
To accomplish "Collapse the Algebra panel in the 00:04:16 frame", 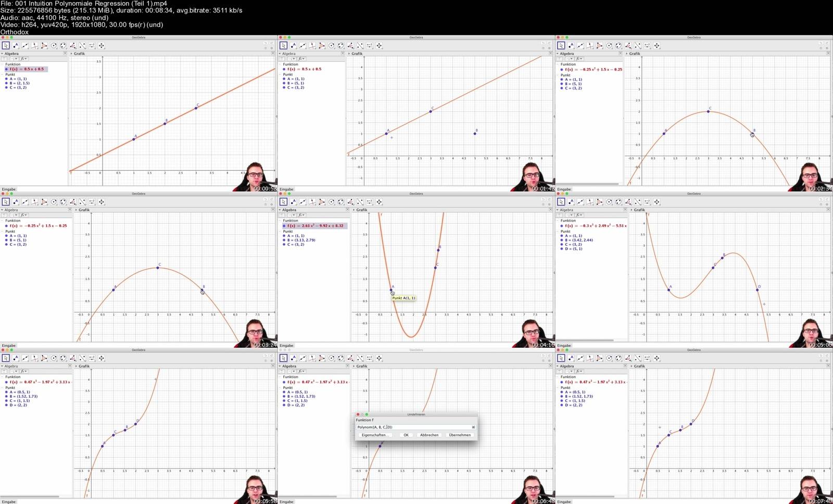I will (280, 210).
